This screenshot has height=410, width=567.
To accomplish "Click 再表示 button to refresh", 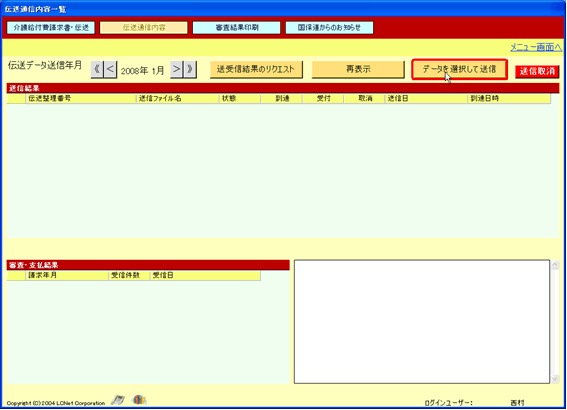I will (358, 69).
